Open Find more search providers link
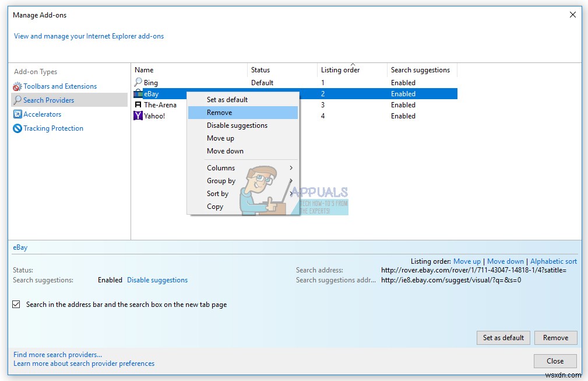Image resolution: width=588 pixels, height=381 pixels. tap(57, 354)
